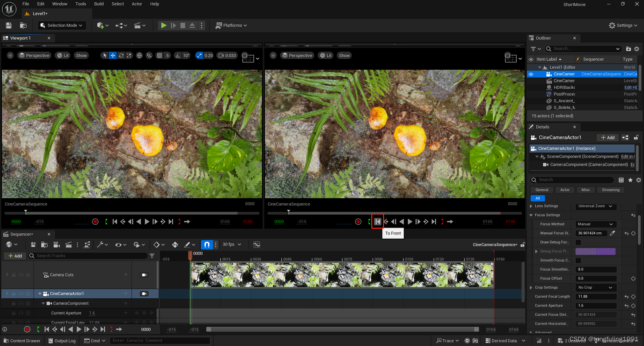Click the left viewport timeline scrub bar
The width and height of the screenshot is (644, 346).
tap(132, 213)
